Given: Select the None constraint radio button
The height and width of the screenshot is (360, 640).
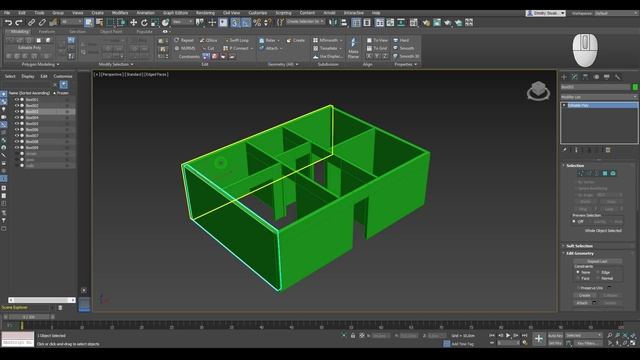Looking at the screenshot, I should (x=578, y=272).
